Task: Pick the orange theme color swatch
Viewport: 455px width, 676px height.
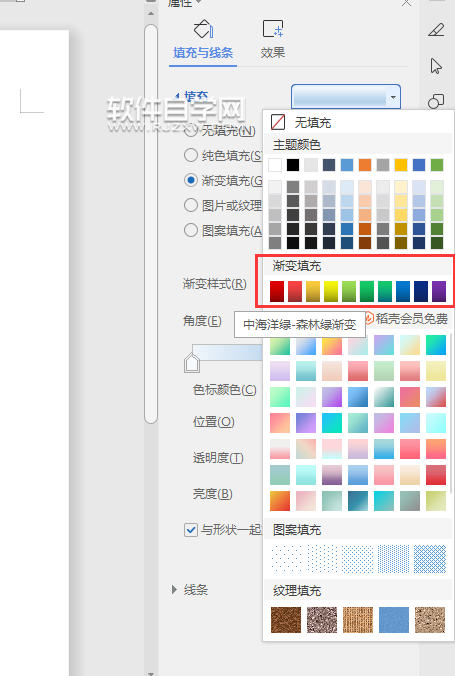Action: [x=365, y=165]
